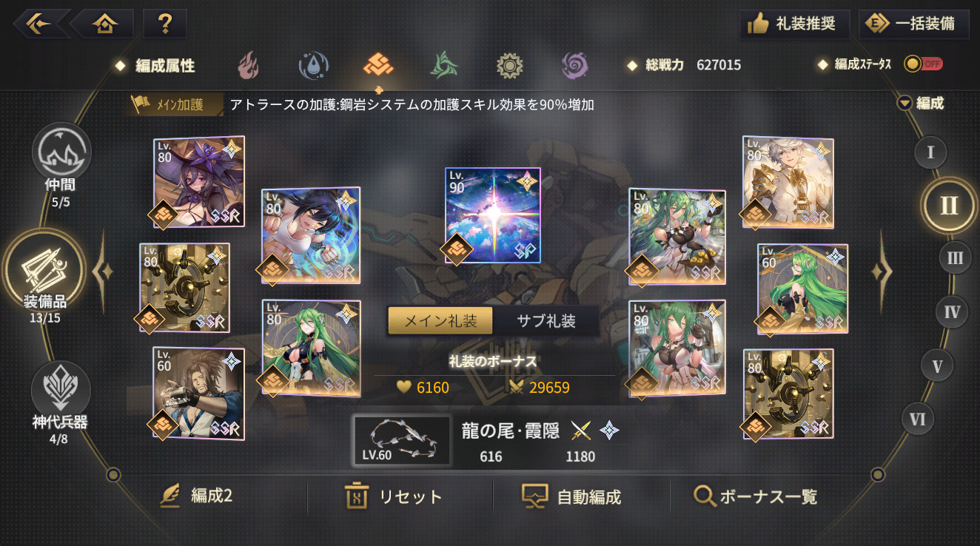Image resolution: width=980 pixels, height=546 pixels.
Task: Open the ボーナス一覧 bonus list
Action: coord(755,496)
